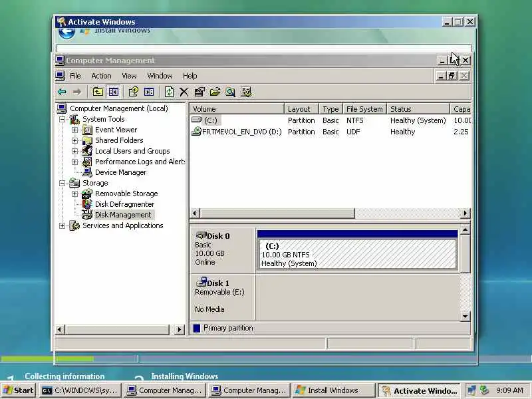Select Computer Management (Local) root node
Image resolution: width=532 pixels, height=399 pixels.
coord(119,108)
